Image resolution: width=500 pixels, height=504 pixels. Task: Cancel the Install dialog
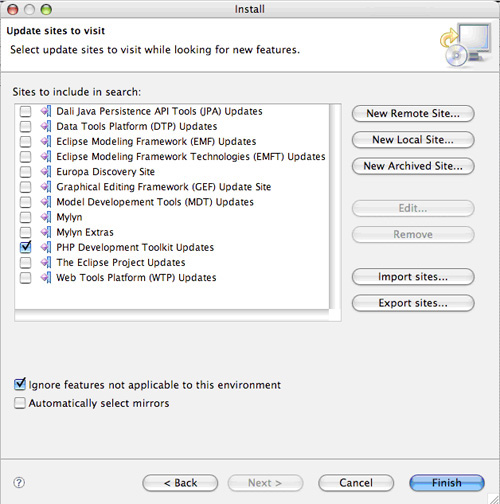tap(356, 483)
